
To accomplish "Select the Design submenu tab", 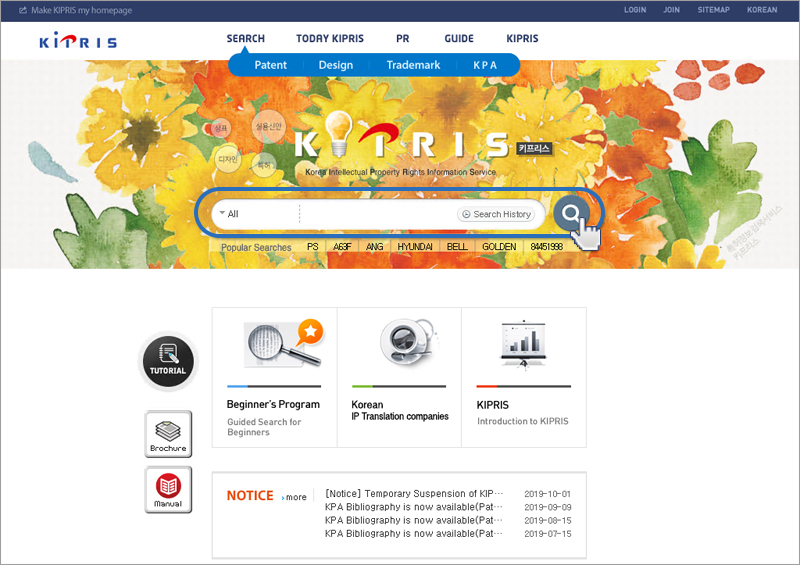I will (336, 65).
